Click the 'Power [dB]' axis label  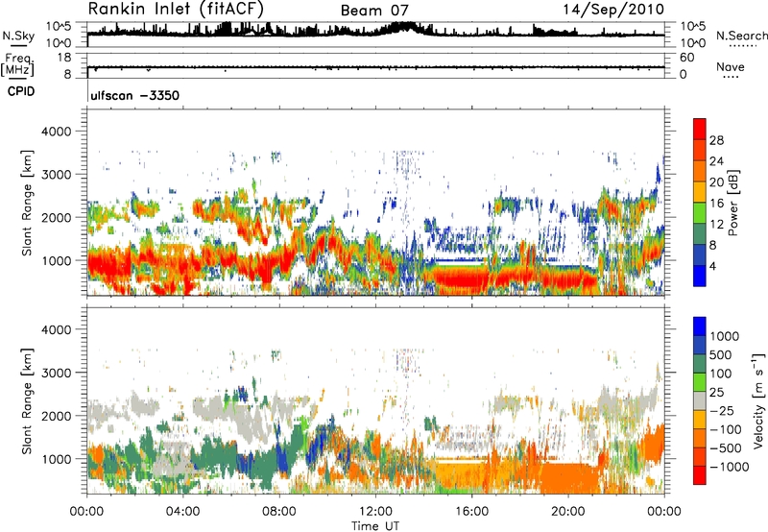coord(733,203)
